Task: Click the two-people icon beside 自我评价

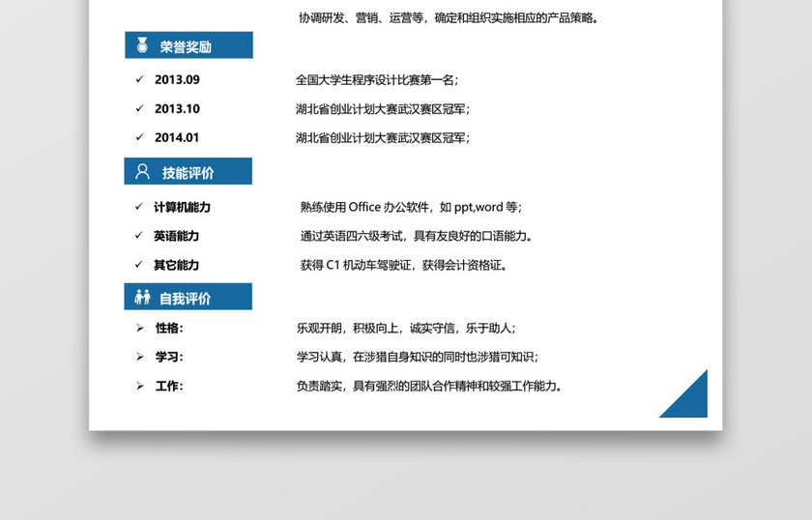Action: 142,297
